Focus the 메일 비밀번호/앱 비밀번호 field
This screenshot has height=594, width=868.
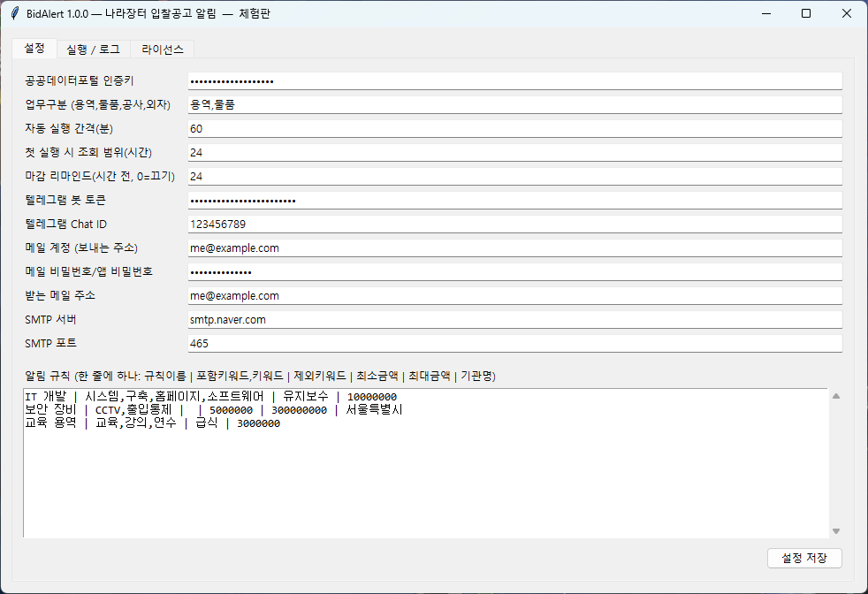point(514,272)
